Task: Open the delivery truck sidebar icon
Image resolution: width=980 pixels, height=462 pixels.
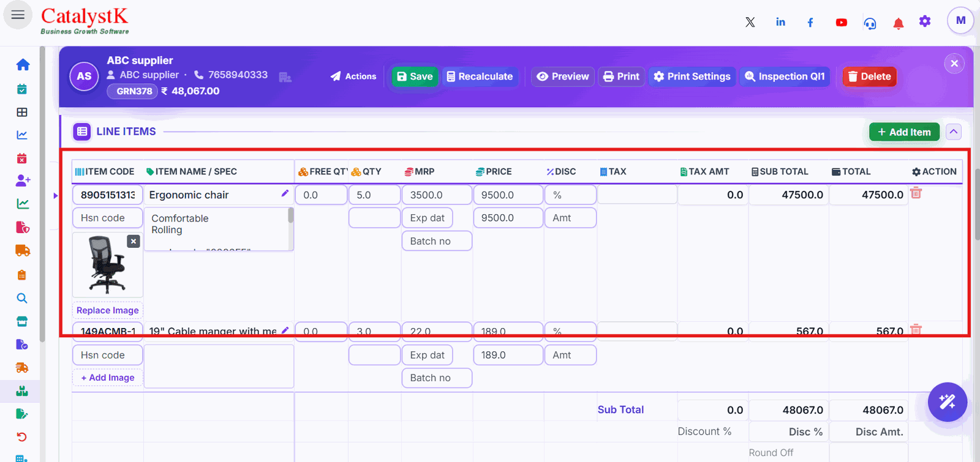Action: pyautogui.click(x=23, y=250)
